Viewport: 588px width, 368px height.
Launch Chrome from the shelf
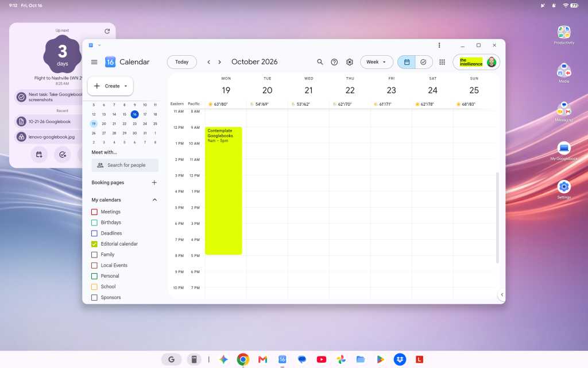click(243, 359)
